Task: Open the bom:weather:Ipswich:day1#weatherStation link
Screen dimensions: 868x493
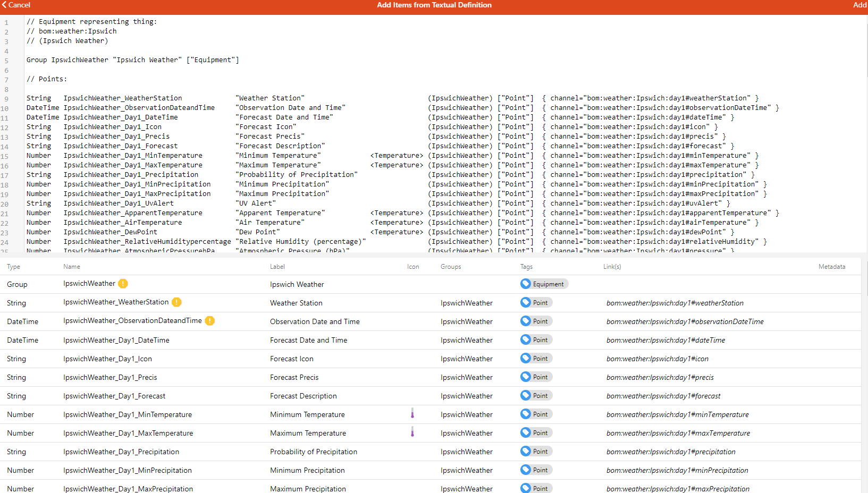Action: point(675,302)
